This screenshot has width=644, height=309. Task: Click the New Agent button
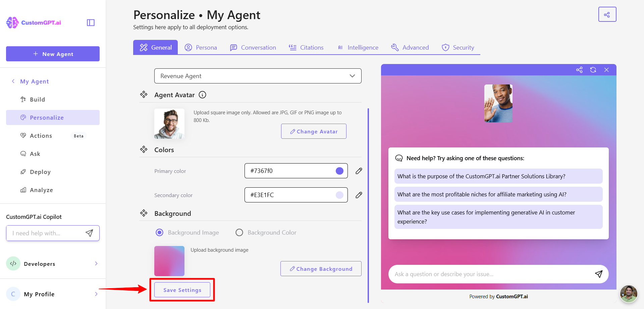click(53, 54)
